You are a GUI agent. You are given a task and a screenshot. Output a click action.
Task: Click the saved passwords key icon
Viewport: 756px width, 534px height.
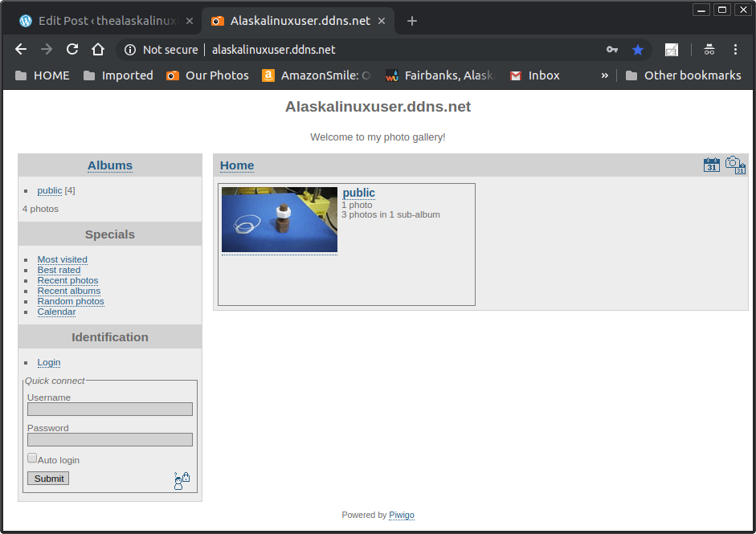(612, 50)
